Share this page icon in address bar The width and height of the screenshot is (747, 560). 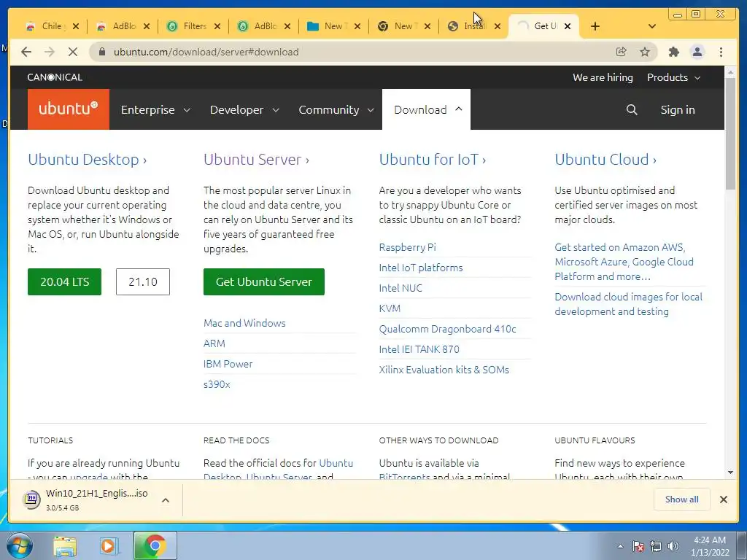pyautogui.click(x=622, y=52)
